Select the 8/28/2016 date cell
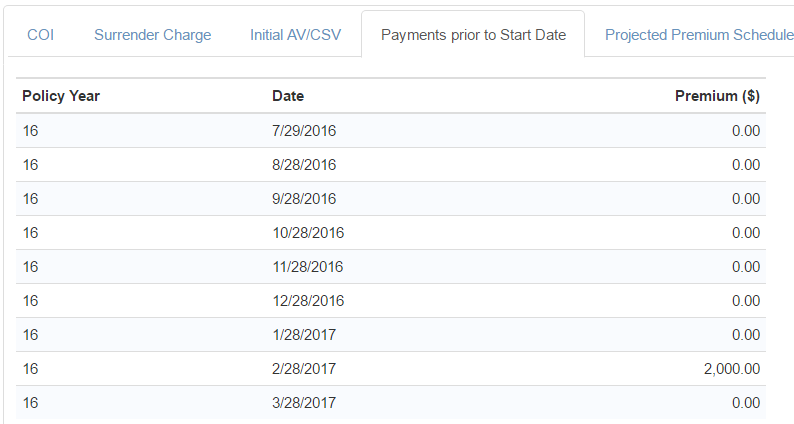 coord(304,164)
